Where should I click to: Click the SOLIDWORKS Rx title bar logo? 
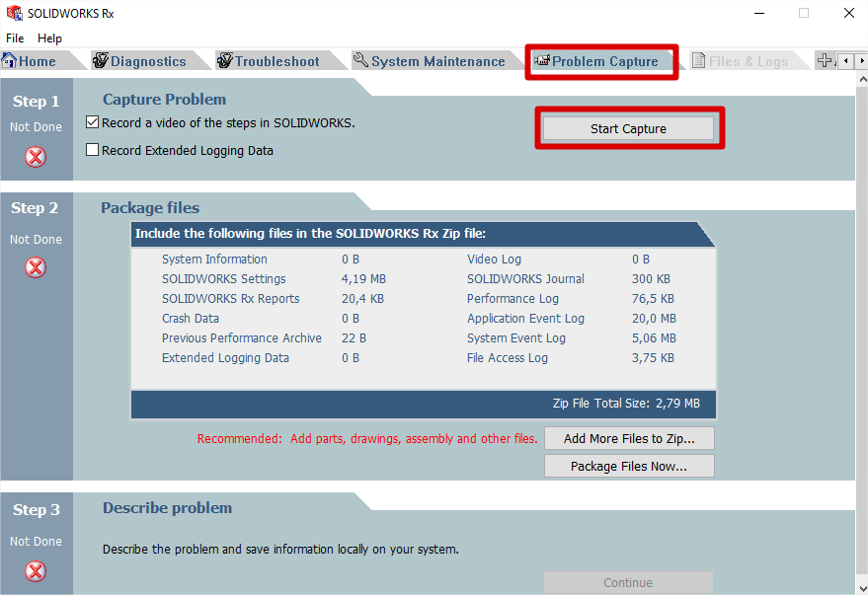tap(14, 14)
